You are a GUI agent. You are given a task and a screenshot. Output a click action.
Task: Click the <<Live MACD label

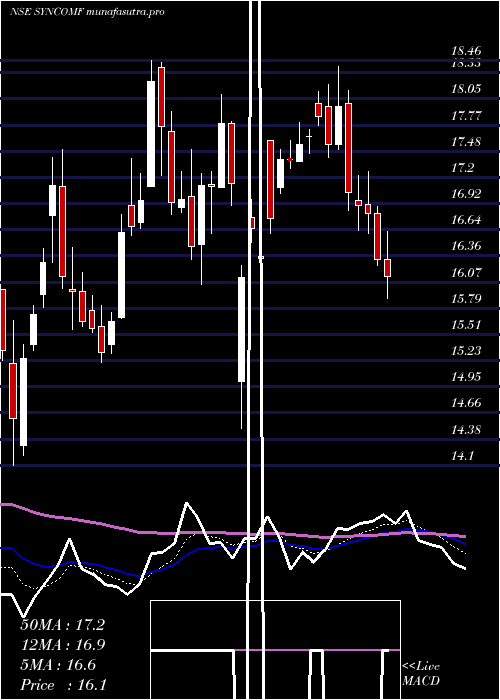pyautogui.click(x=421, y=674)
